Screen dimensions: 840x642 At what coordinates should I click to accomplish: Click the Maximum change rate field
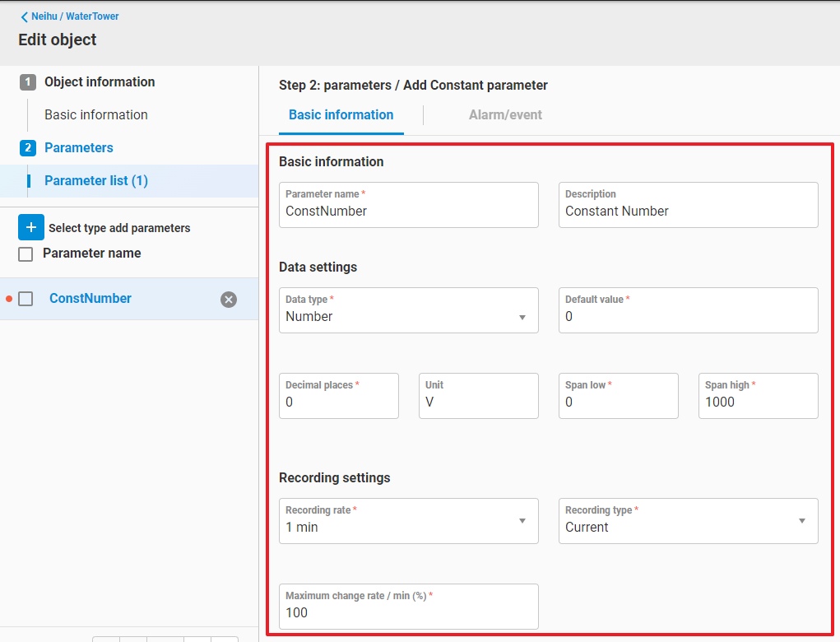pyautogui.click(x=408, y=613)
